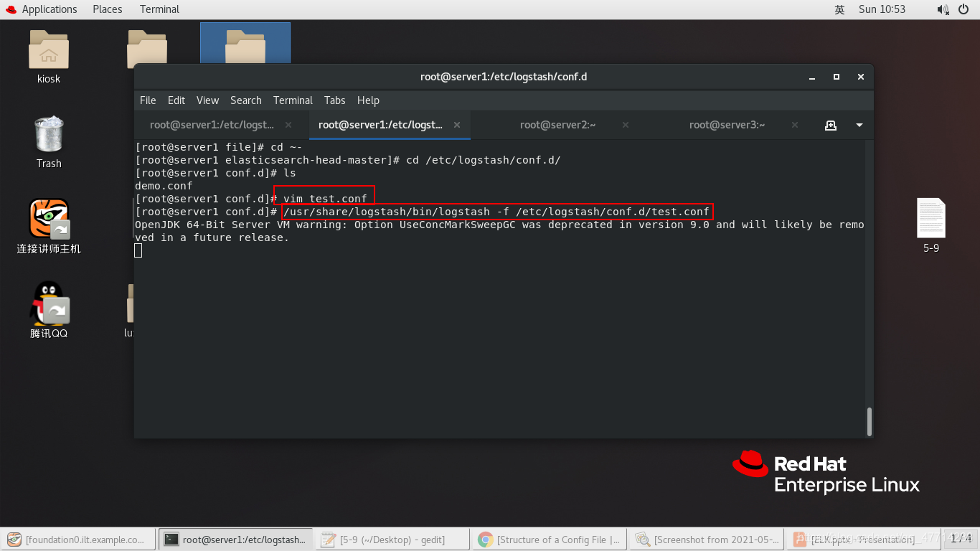Open the Tabs menu
Image resolution: width=980 pixels, height=551 pixels.
click(x=334, y=100)
